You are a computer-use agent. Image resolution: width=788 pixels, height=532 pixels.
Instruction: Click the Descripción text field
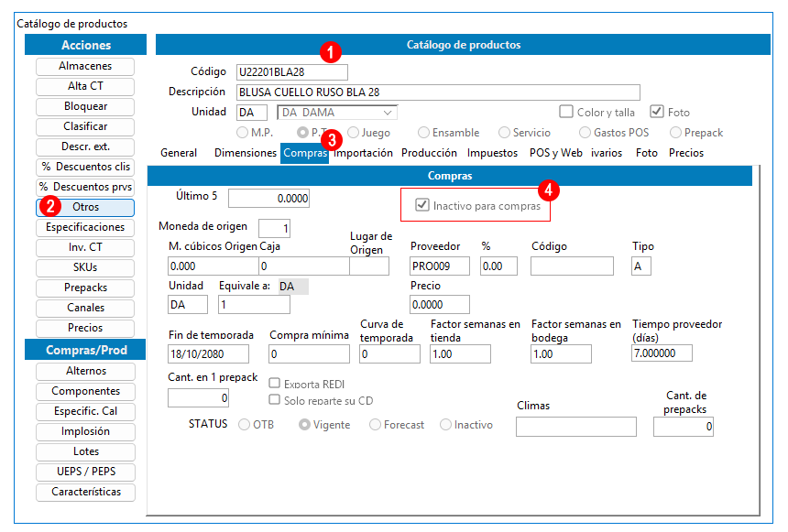point(438,92)
